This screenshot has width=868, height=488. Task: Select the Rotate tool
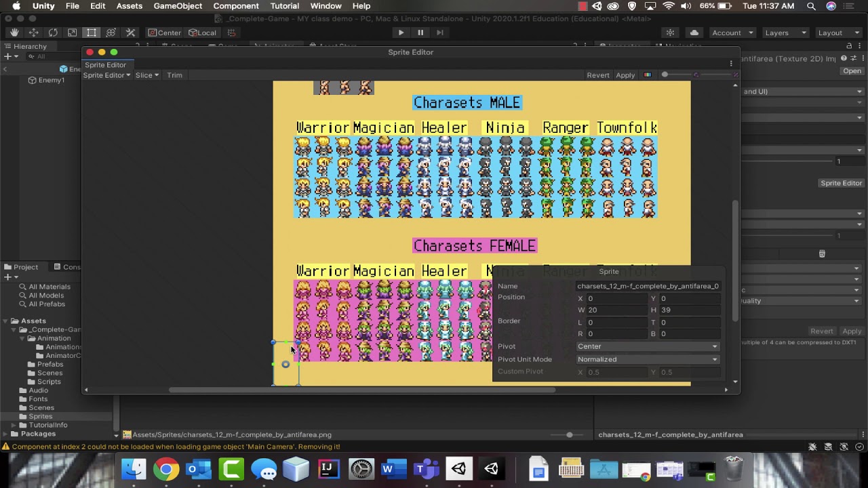coord(53,33)
